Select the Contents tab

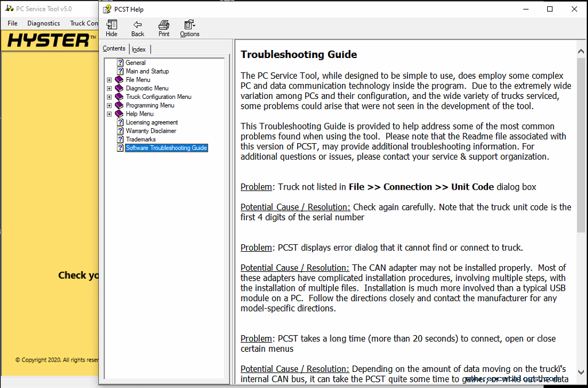pos(114,49)
